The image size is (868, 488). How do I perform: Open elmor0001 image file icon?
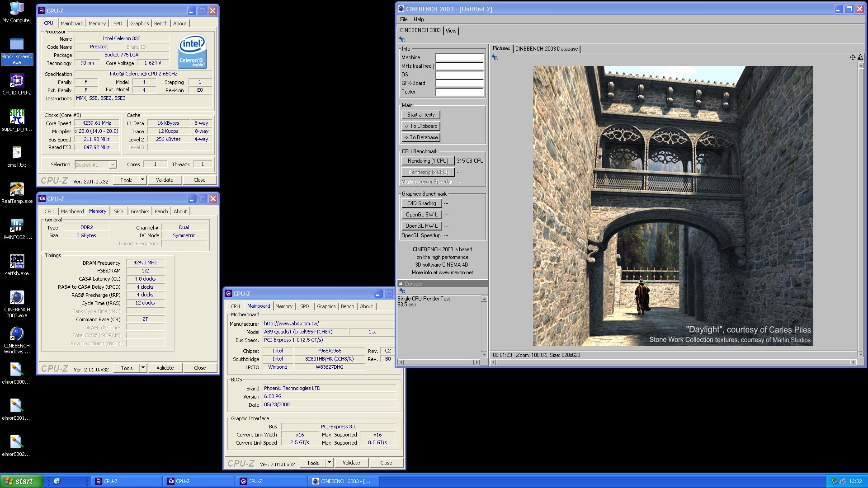click(17, 409)
